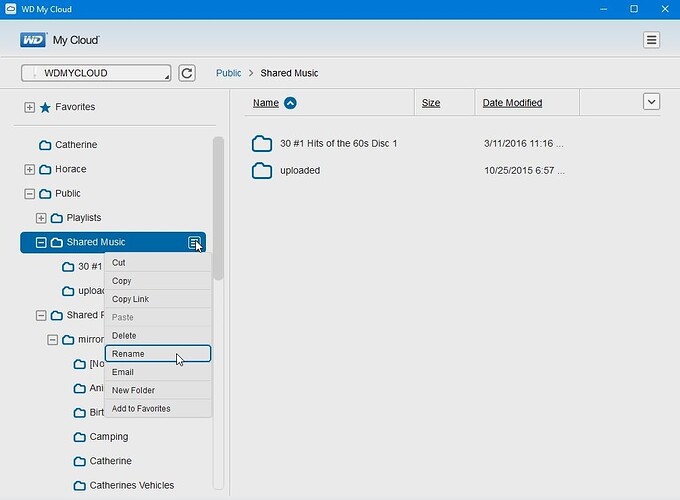This screenshot has width=680, height=500.
Task: Select Delete in the context menu
Action: (158, 336)
